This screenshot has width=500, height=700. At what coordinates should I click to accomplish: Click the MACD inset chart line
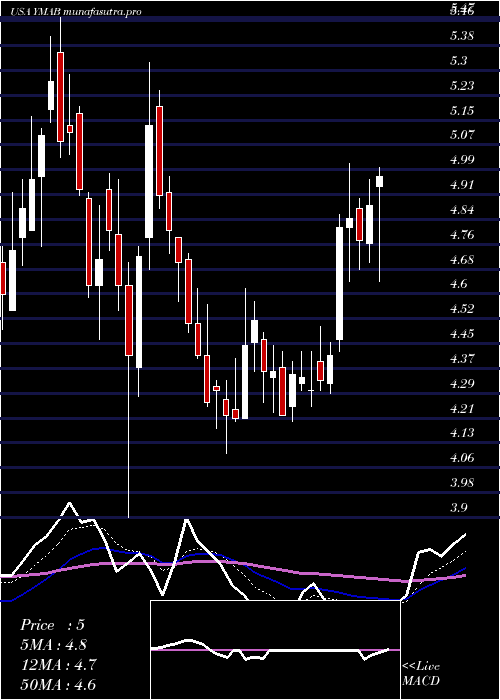(270, 650)
